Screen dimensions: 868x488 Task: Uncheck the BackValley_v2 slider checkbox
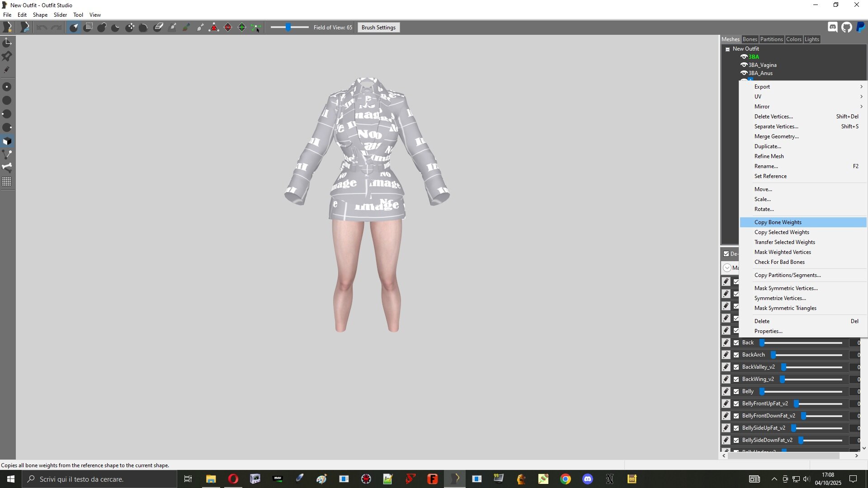point(736,367)
